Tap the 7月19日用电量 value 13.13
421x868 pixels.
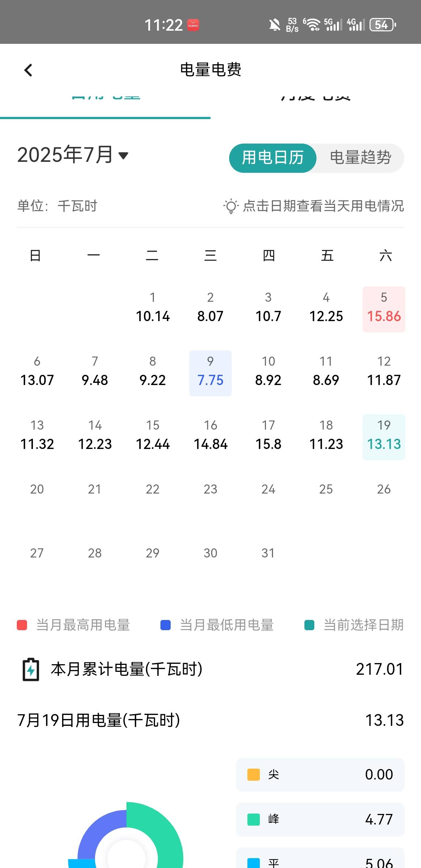384,720
